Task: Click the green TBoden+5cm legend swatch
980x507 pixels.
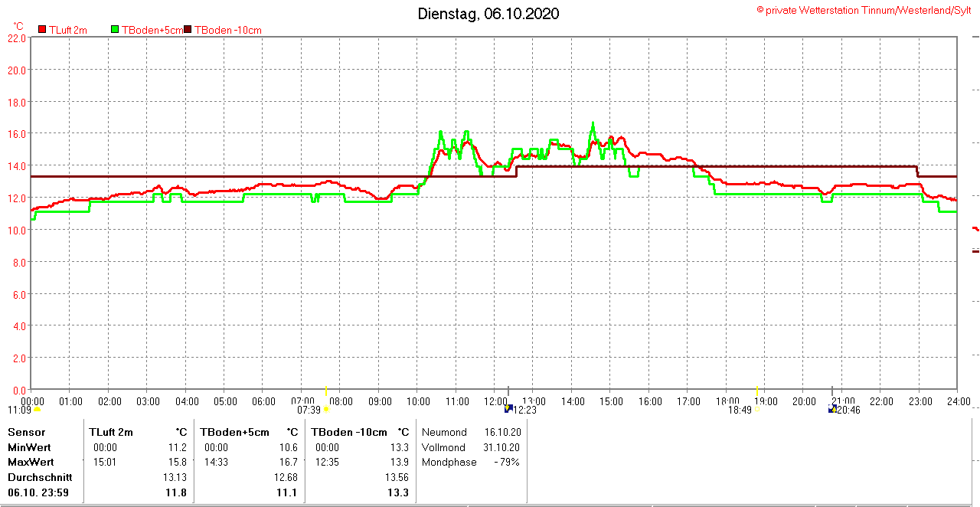Action: 116,30
